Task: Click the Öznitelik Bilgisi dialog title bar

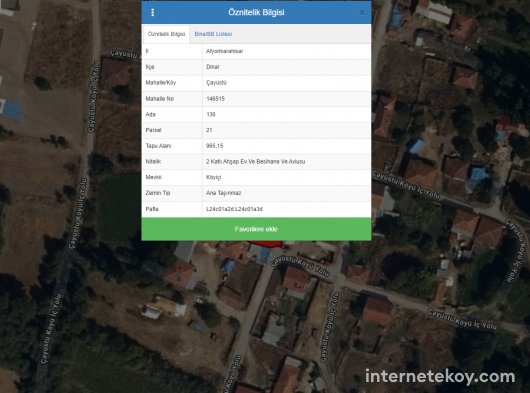Action: point(256,13)
